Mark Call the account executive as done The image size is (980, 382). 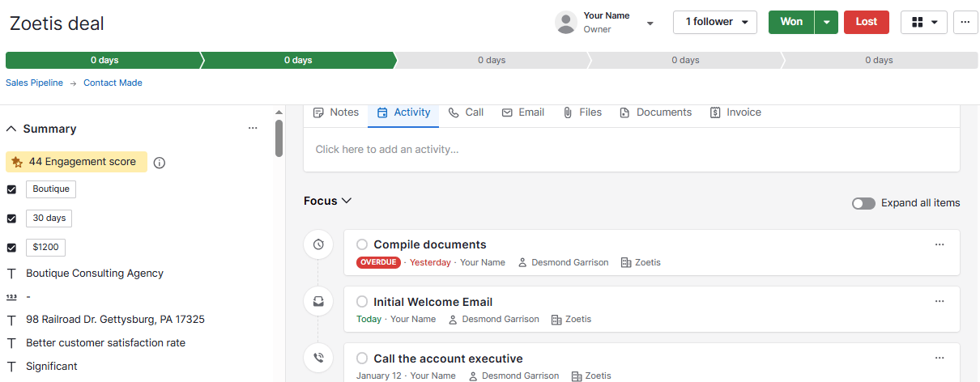point(362,359)
